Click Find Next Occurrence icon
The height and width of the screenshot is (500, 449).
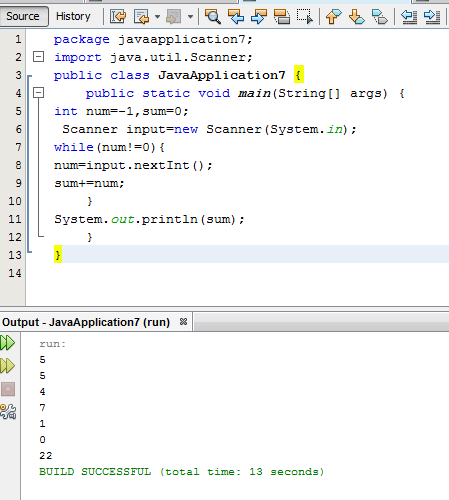click(x=259, y=16)
